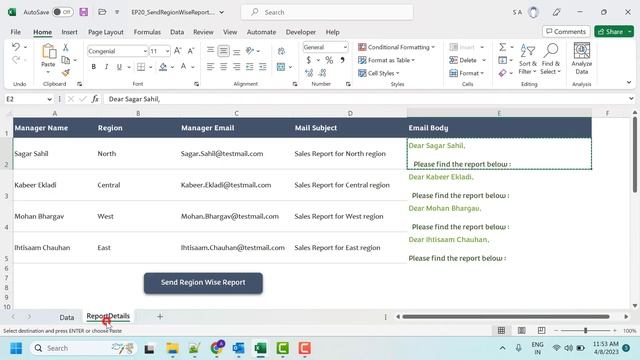Viewport: 640px width, 360px height.
Task: Expand Conditional Formatting menu
Action: click(396, 47)
